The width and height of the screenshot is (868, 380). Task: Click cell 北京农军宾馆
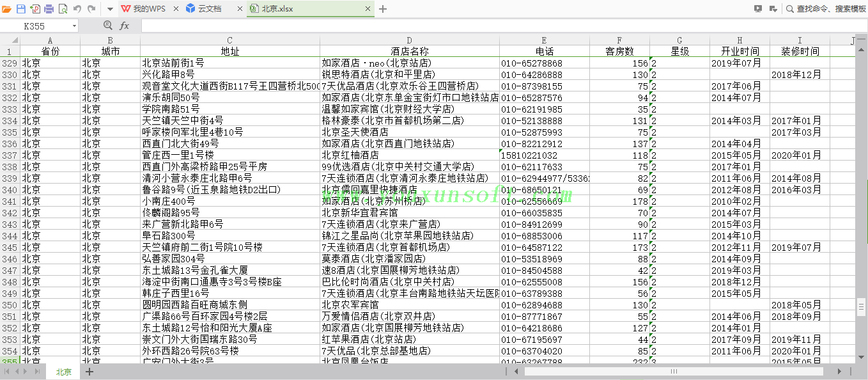(410, 305)
